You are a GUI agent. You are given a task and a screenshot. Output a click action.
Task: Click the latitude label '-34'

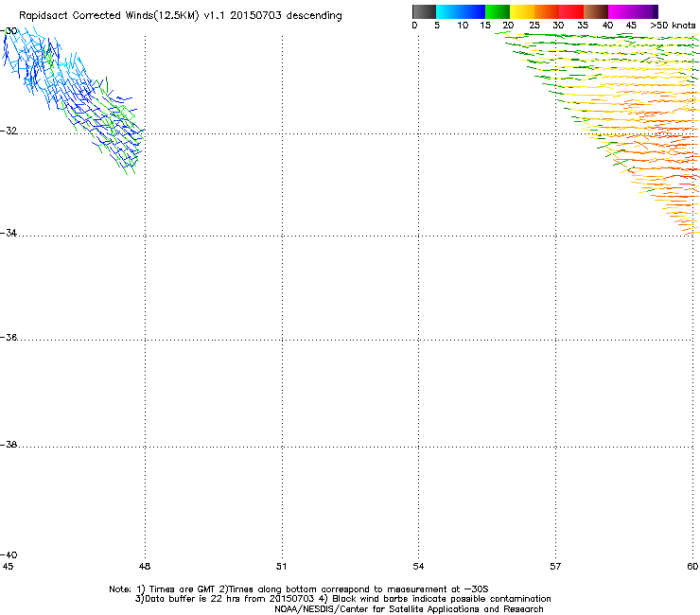click(9, 233)
